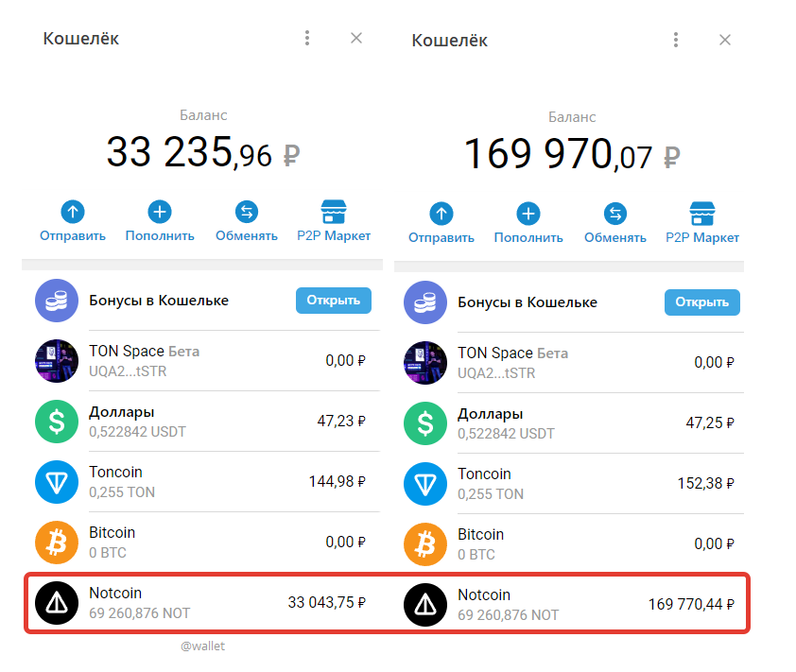
Task: Close the left wallet panel
Action: (x=356, y=38)
